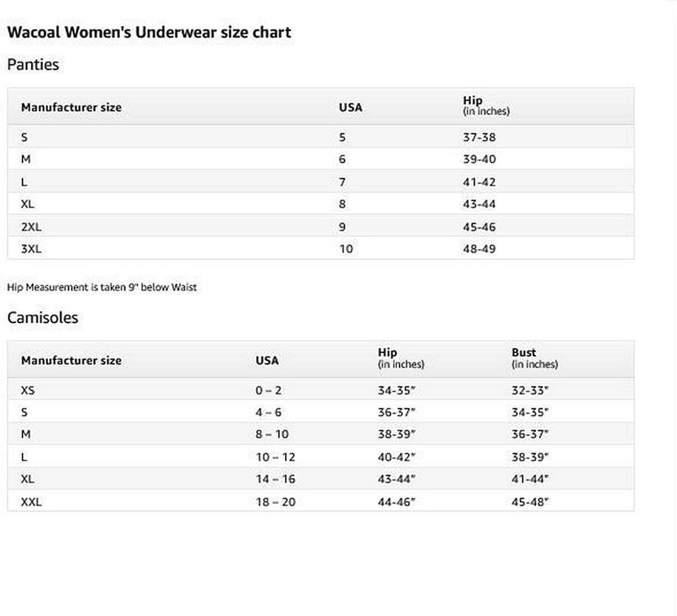Select the 3XL row in the Panties table

pos(321,248)
